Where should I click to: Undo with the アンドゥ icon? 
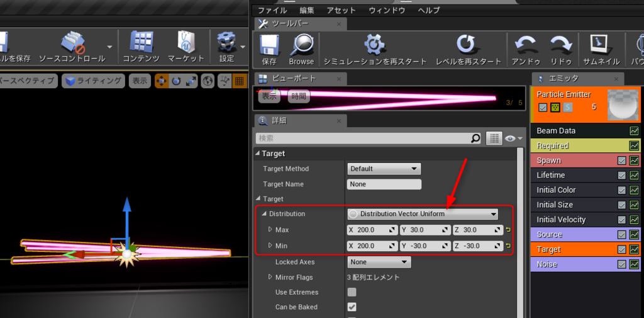point(526,50)
